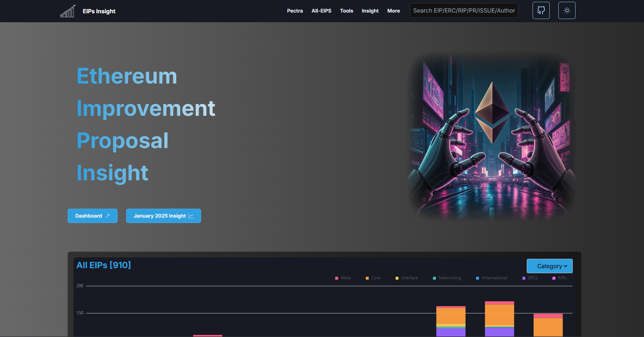Click the All EIPs [910] heading
The width and height of the screenshot is (644, 337).
(104, 265)
